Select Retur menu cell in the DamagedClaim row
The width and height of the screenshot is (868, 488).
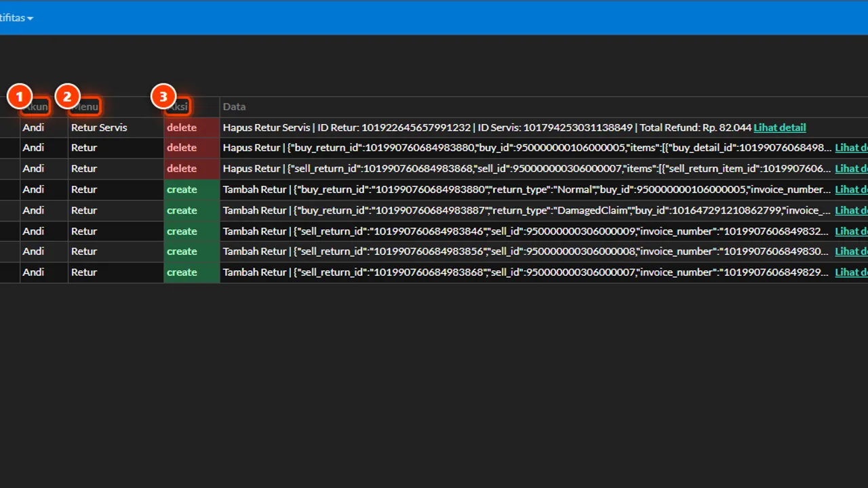pyautogui.click(x=116, y=211)
